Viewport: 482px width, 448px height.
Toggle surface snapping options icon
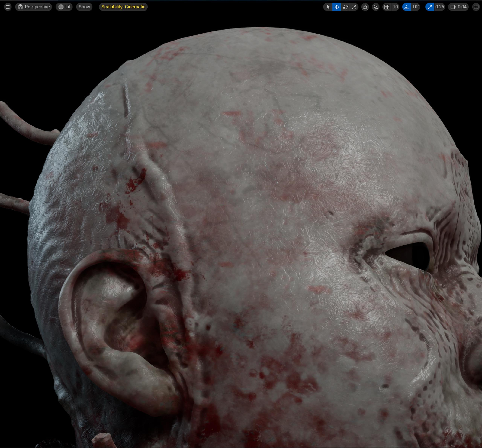(376, 7)
